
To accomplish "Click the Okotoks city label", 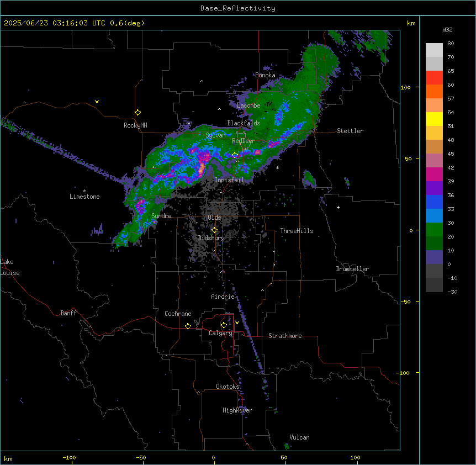I will (x=228, y=387).
